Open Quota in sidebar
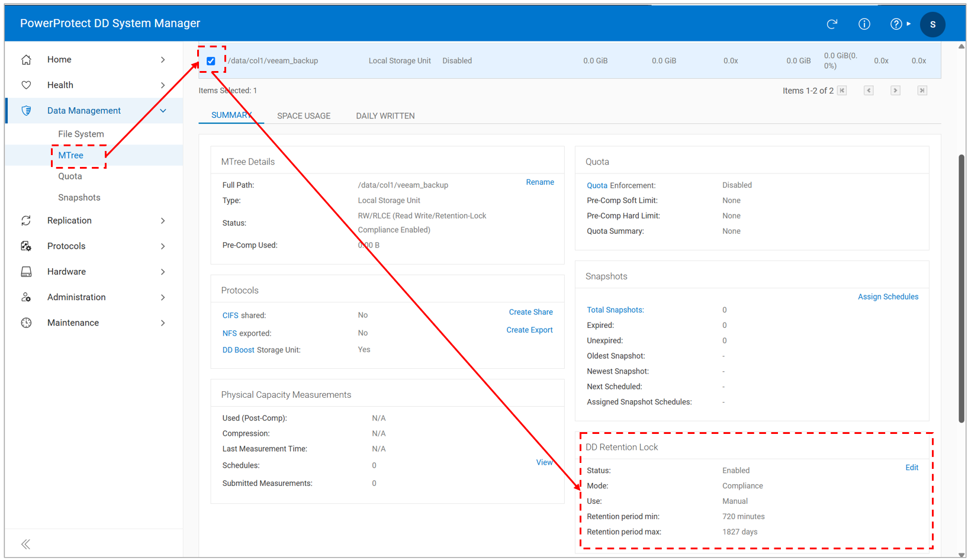 pyautogui.click(x=70, y=176)
